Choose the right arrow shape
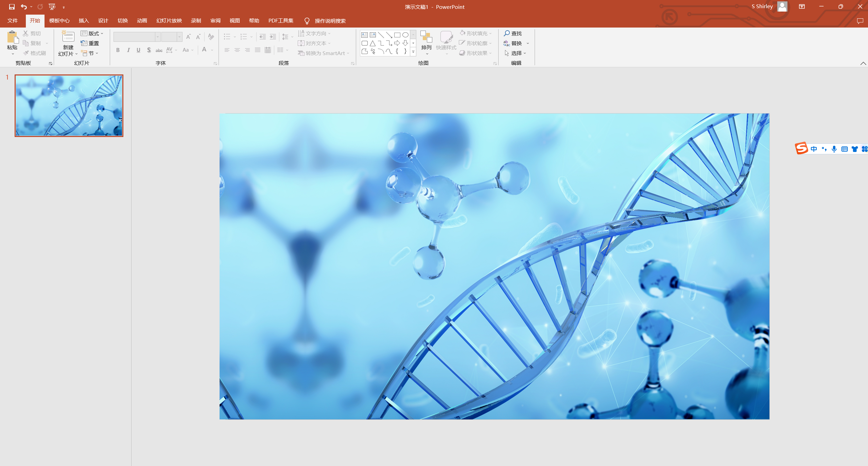This screenshot has height=466, width=868. click(397, 43)
